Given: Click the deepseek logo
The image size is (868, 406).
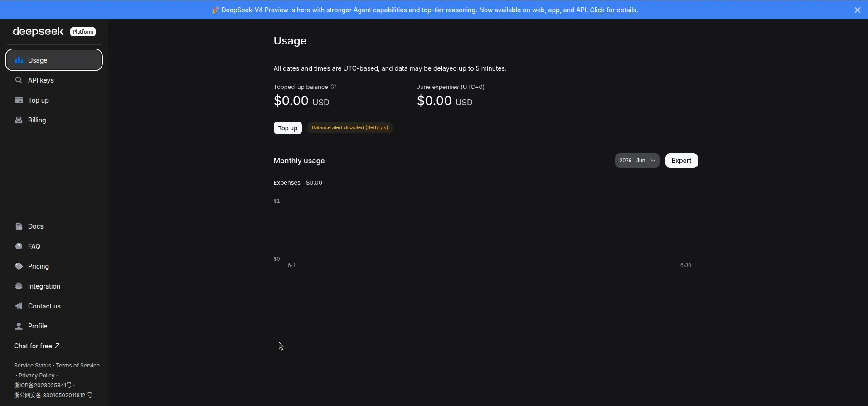Looking at the screenshot, I should coord(38,31).
